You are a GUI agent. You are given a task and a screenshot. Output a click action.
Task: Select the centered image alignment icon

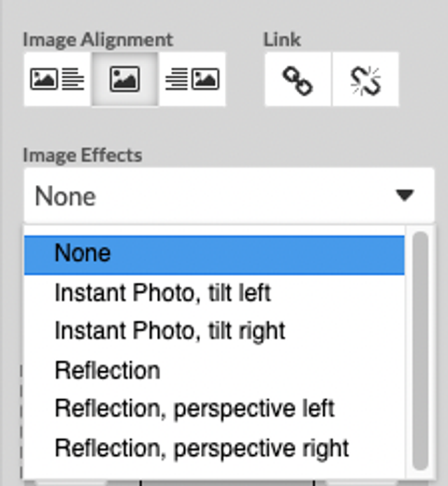[x=125, y=79]
